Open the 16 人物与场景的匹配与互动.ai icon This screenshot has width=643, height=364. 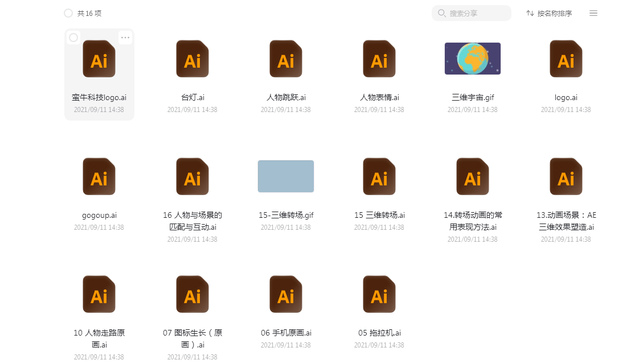click(x=193, y=176)
